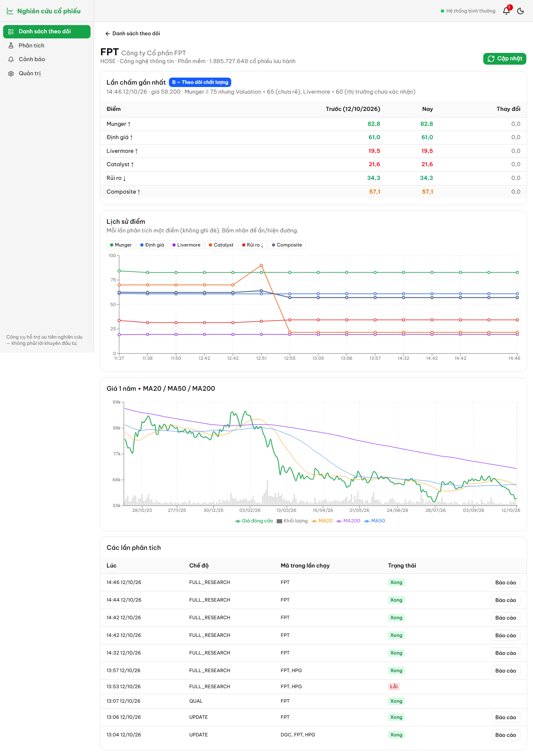Click the B – Theo dõi chất lượng badge

click(x=200, y=82)
